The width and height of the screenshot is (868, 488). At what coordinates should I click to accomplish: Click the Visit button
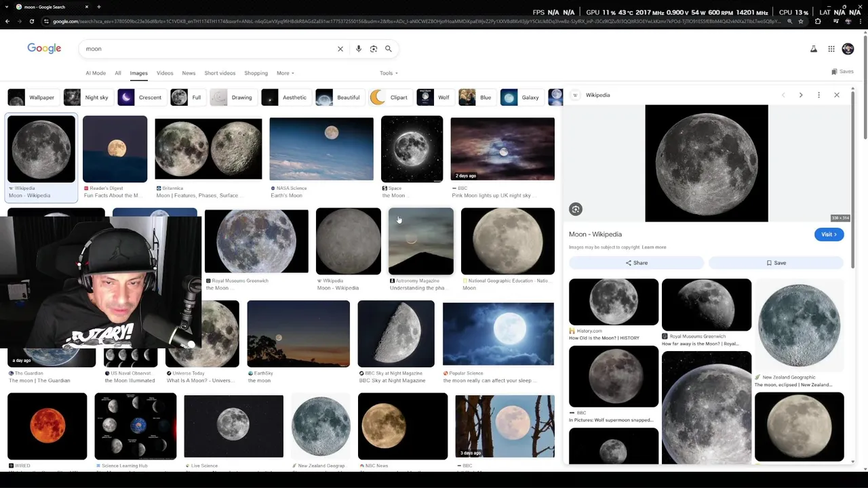pyautogui.click(x=829, y=235)
